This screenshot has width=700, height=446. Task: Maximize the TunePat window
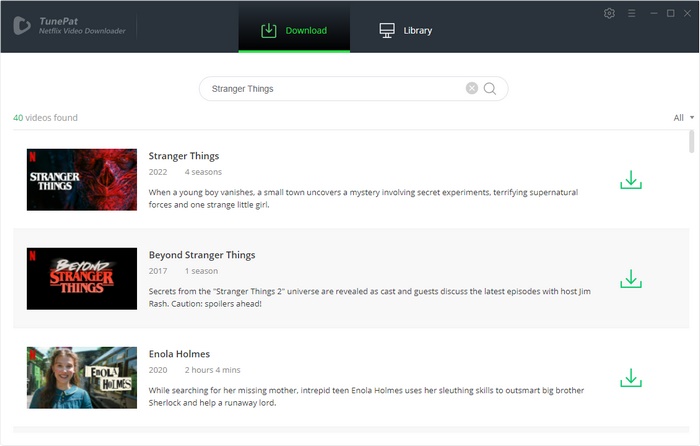click(671, 13)
